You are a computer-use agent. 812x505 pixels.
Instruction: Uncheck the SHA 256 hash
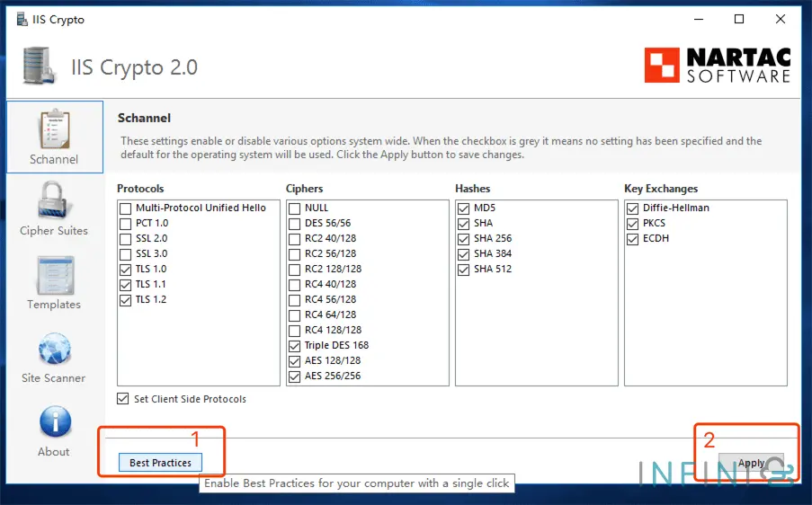click(463, 239)
